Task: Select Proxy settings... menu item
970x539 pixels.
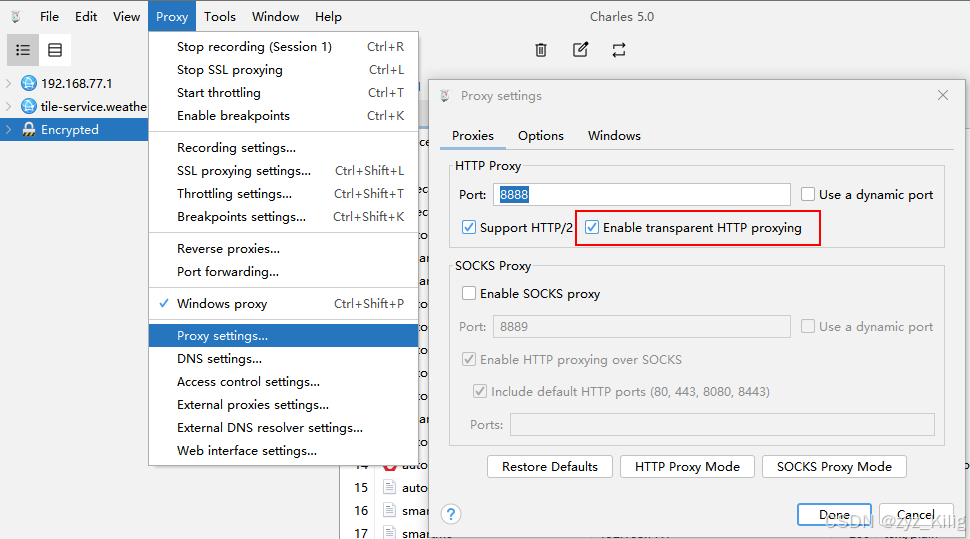Action: (283, 336)
